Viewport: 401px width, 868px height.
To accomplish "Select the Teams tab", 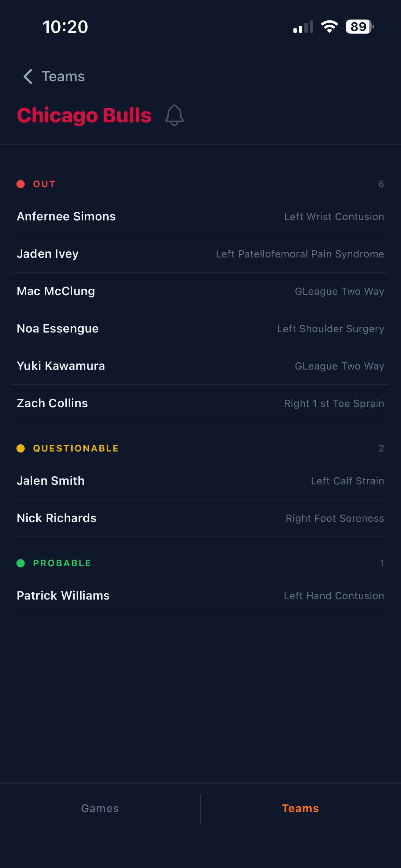I will [300, 808].
